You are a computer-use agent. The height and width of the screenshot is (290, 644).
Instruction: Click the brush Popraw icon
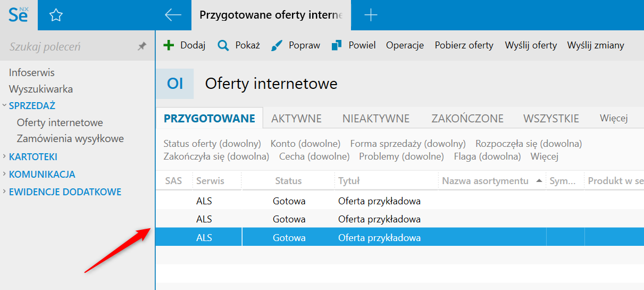pos(277,45)
